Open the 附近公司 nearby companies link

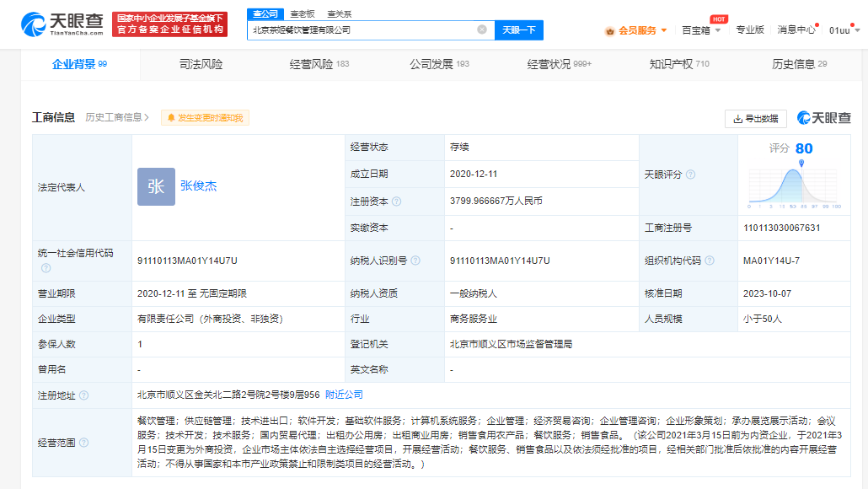(x=344, y=395)
